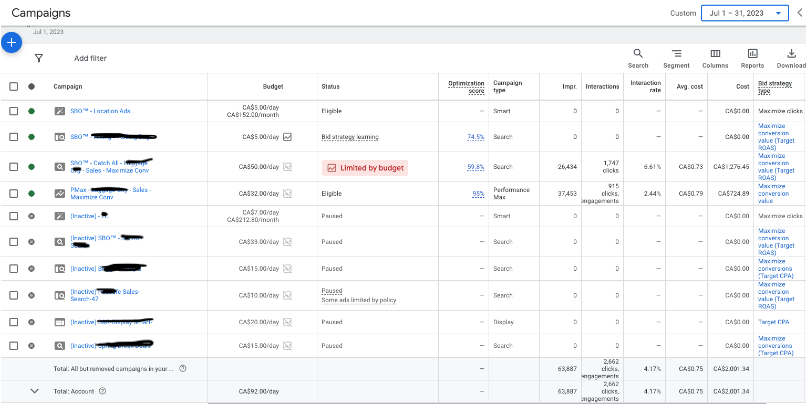Check the paused CA$10.00/day campaign row
This screenshot has width=811, height=410.
click(13, 295)
